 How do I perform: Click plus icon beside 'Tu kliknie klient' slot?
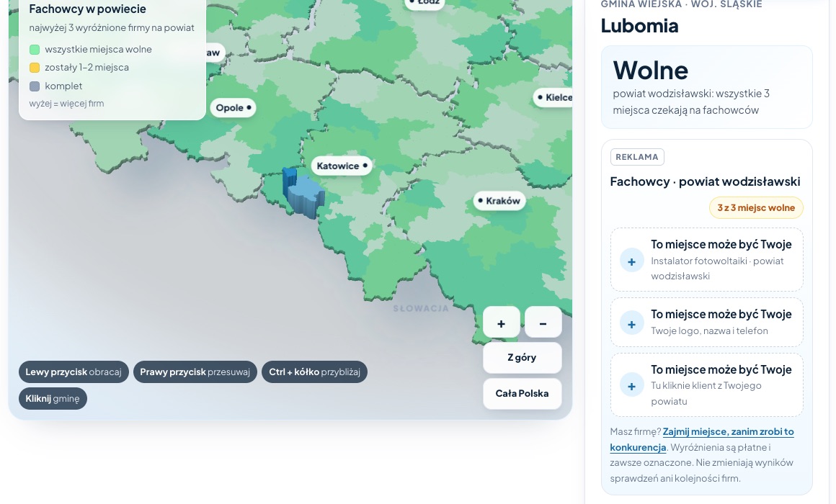click(631, 386)
